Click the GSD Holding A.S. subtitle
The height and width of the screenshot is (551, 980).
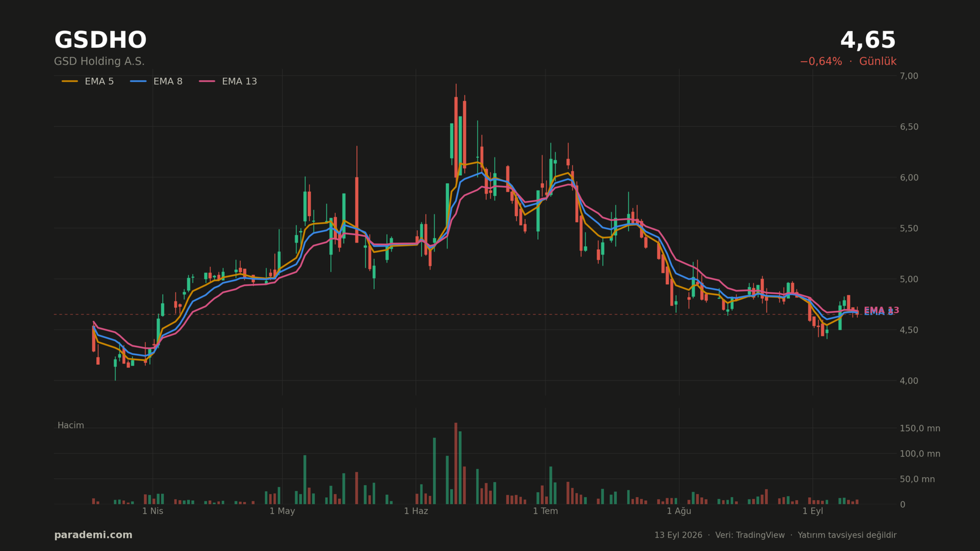point(99,61)
